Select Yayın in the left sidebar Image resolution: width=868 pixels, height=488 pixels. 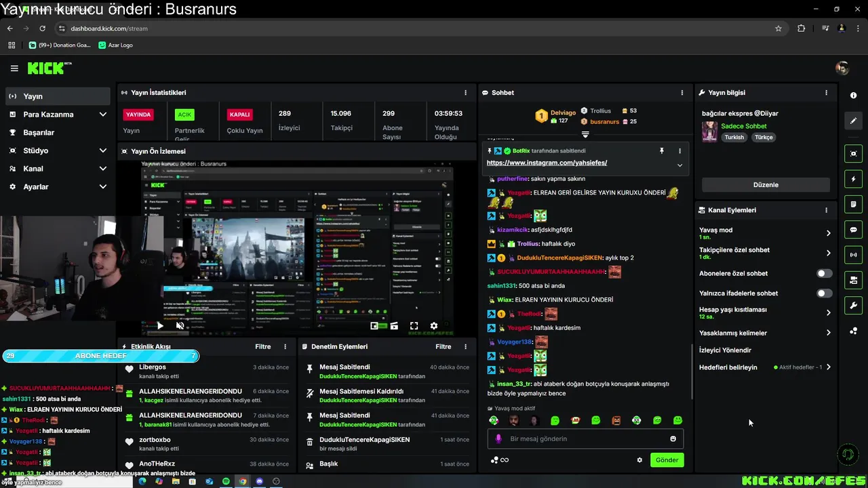(x=57, y=96)
